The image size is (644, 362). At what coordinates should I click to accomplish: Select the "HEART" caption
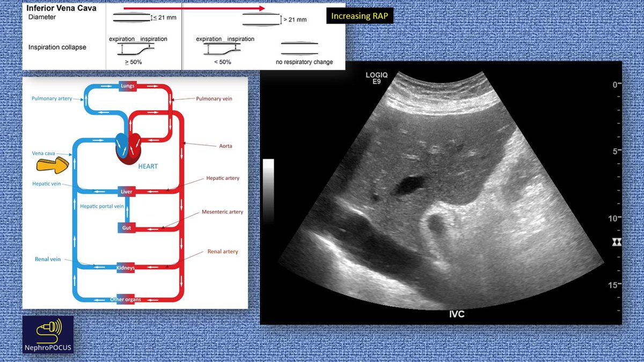148,166
